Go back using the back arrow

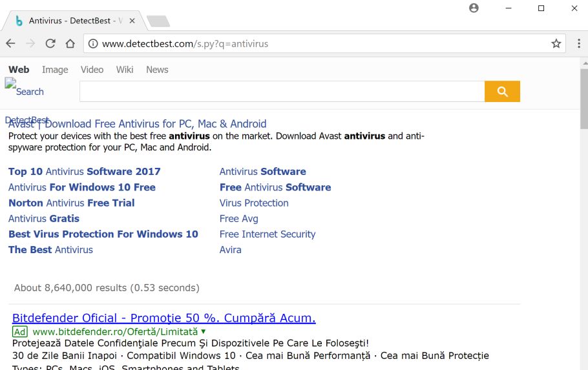(x=10, y=44)
